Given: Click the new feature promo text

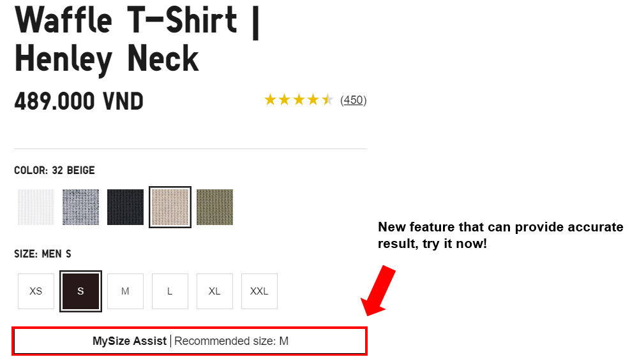Looking at the screenshot, I should point(500,235).
